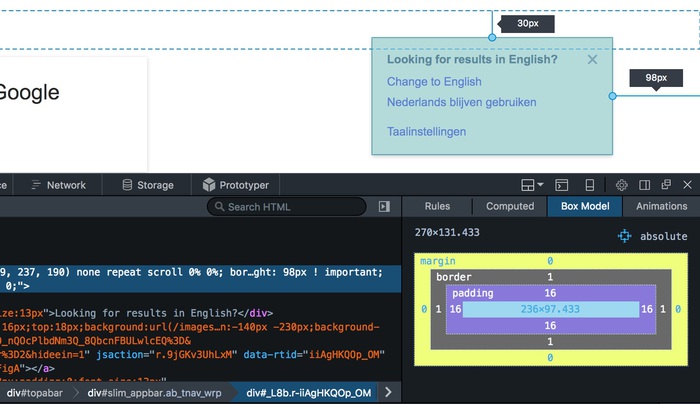Toggle responsive design mode icon

click(x=590, y=185)
